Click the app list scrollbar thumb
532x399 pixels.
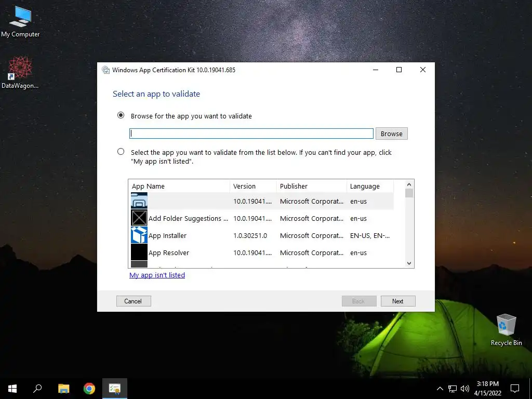click(x=409, y=193)
